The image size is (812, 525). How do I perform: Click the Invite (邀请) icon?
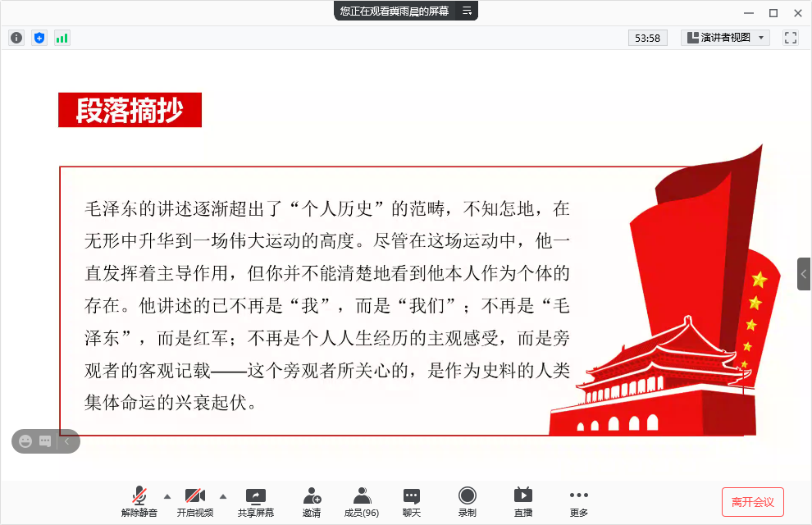point(312,502)
